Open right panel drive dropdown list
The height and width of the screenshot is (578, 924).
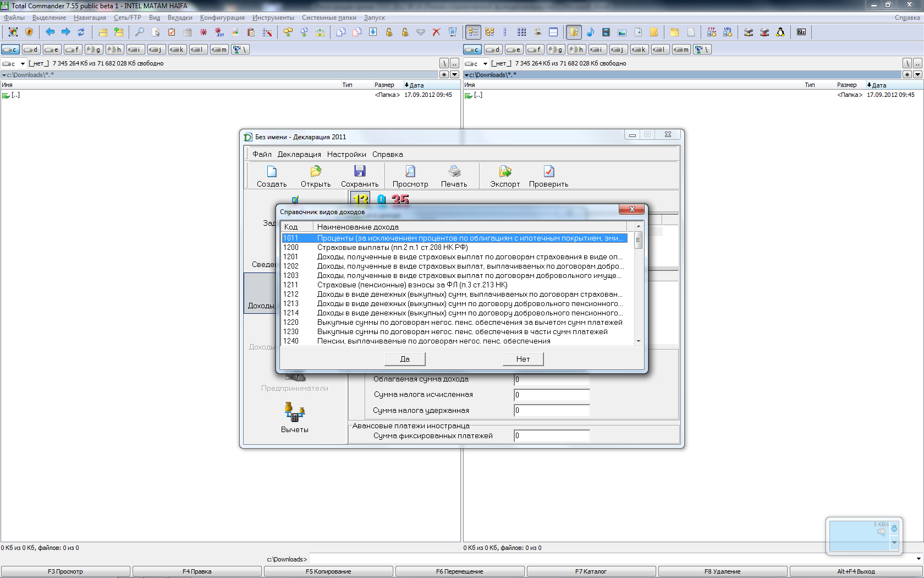coord(477,63)
